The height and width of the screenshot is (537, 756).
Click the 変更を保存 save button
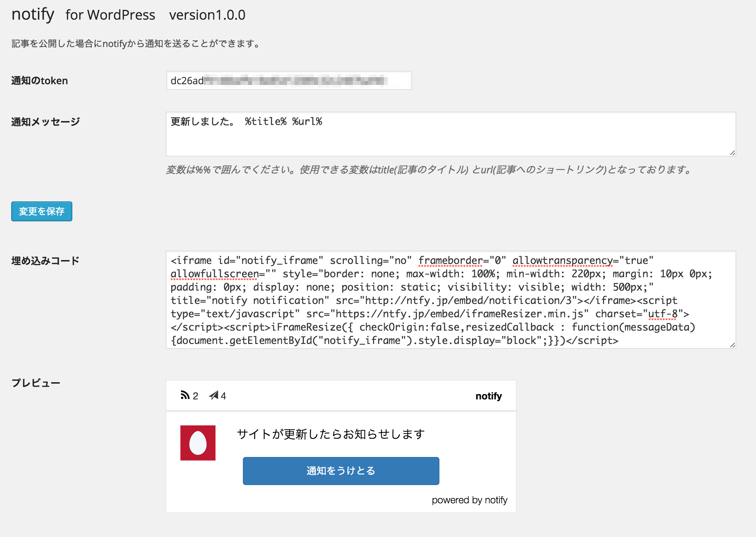42,211
